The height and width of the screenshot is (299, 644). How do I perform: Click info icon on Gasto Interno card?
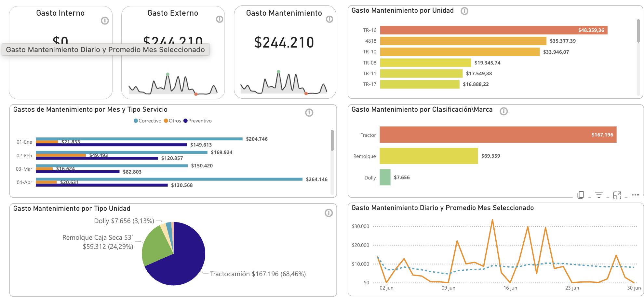(x=105, y=21)
